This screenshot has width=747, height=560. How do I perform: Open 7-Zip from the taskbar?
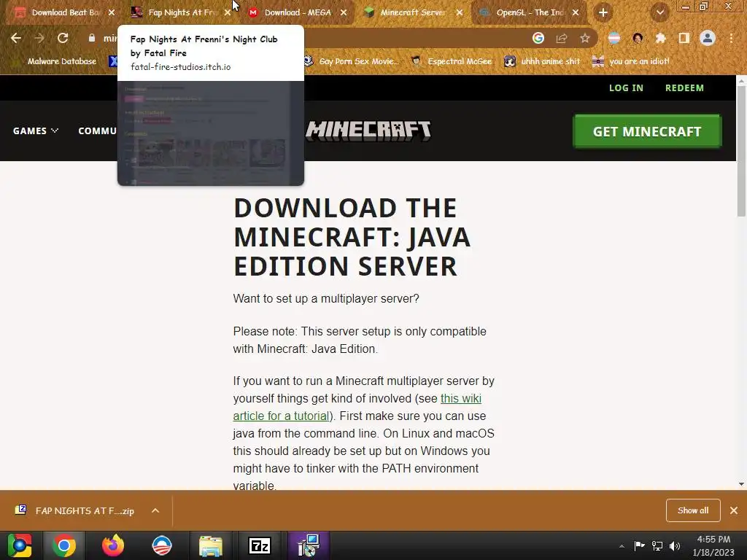(x=260, y=545)
